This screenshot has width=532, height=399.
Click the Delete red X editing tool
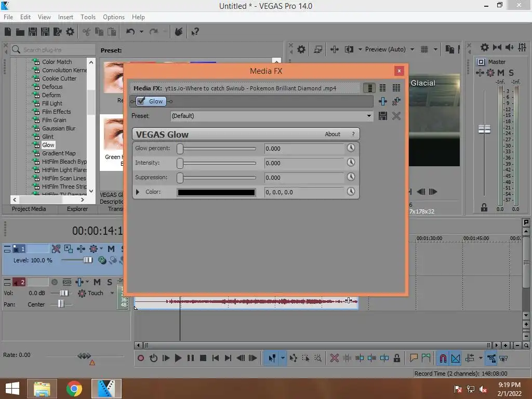pyautogui.click(x=335, y=358)
